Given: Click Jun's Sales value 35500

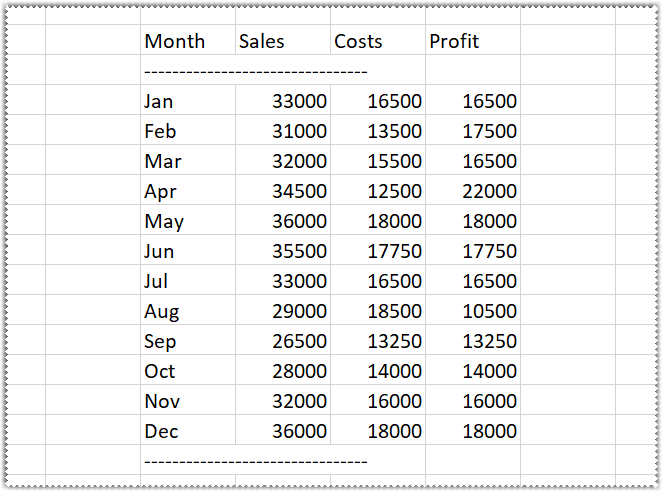Looking at the screenshot, I should click(x=299, y=251).
